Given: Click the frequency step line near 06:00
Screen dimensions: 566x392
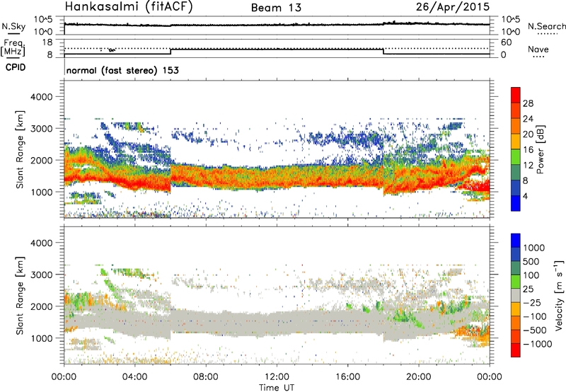Looking at the screenshot, I should (x=171, y=51).
